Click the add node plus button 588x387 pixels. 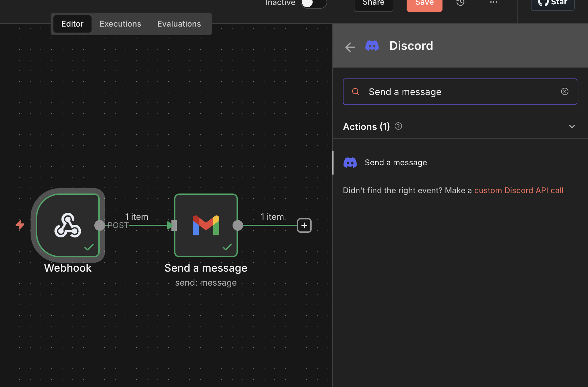point(304,225)
